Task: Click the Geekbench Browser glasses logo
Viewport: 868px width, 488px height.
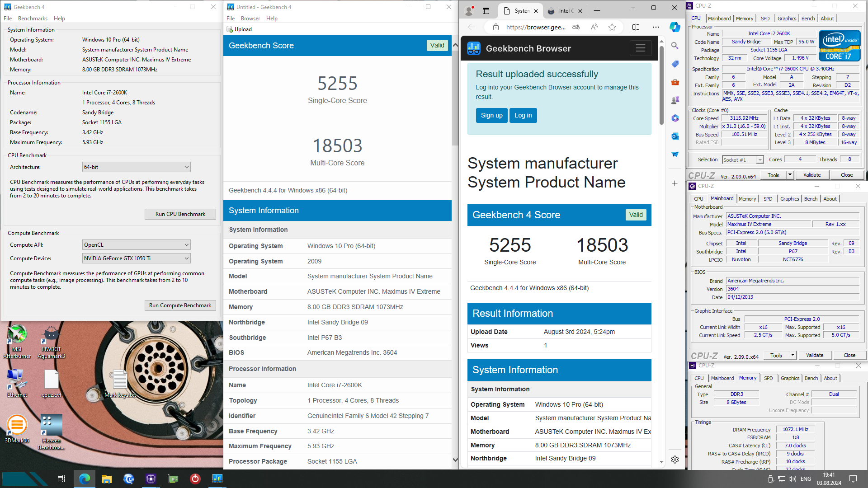Action: (x=474, y=48)
